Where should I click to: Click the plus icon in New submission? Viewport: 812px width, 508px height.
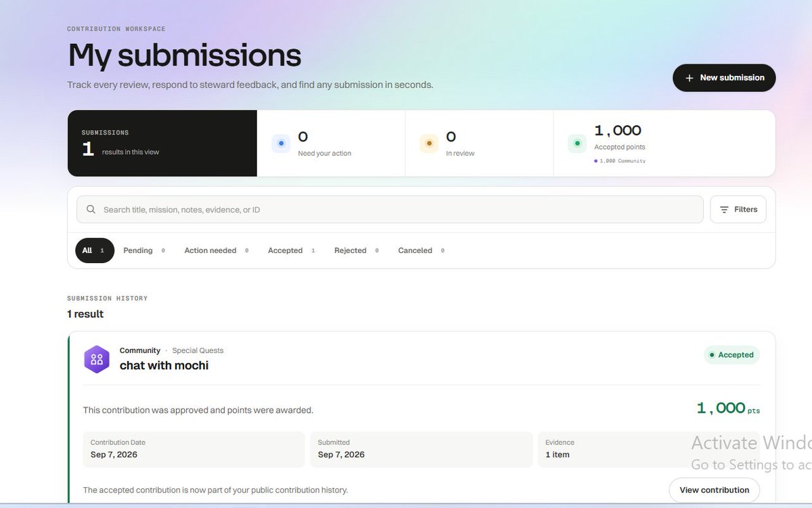pos(690,78)
